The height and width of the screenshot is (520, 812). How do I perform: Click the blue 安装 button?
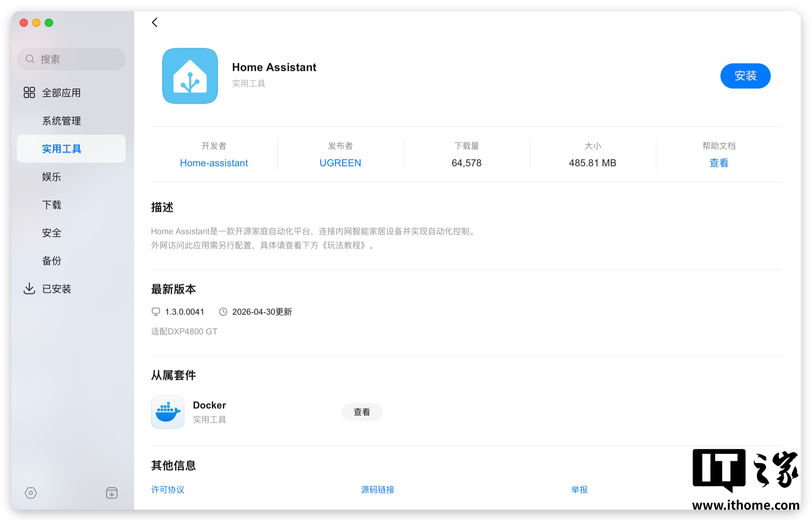745,76
